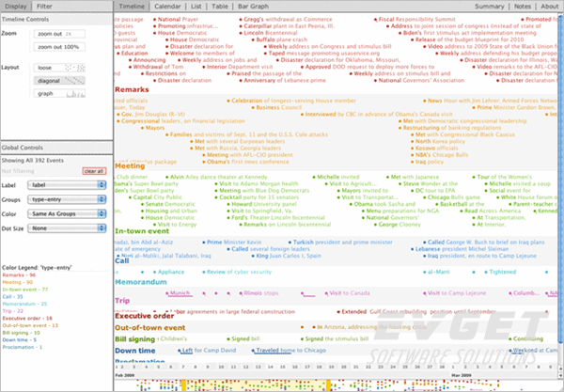Image resolution: width=564 pixels, height=392 pixels.
Task: Select the North Korea policy event
Action: (x=438, y=141)
